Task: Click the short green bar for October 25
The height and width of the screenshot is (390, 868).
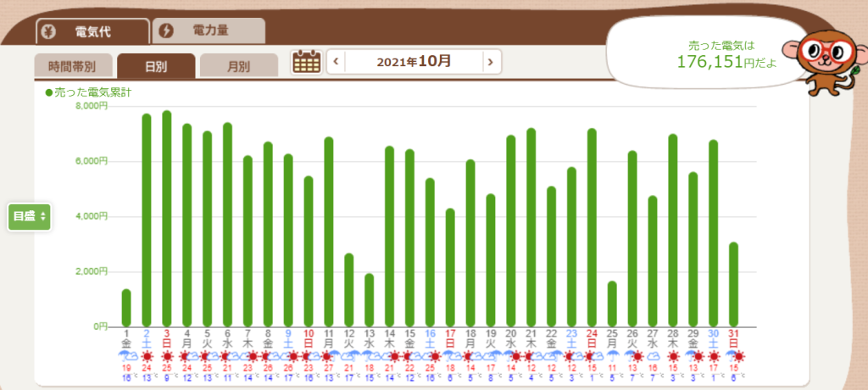Action: [613, 304]
